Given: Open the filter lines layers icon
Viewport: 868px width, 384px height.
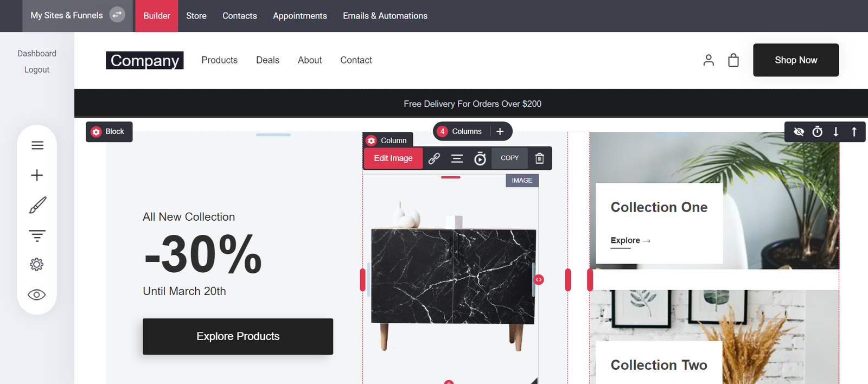Looking at the screenshot, I should (x=37, y=235).
